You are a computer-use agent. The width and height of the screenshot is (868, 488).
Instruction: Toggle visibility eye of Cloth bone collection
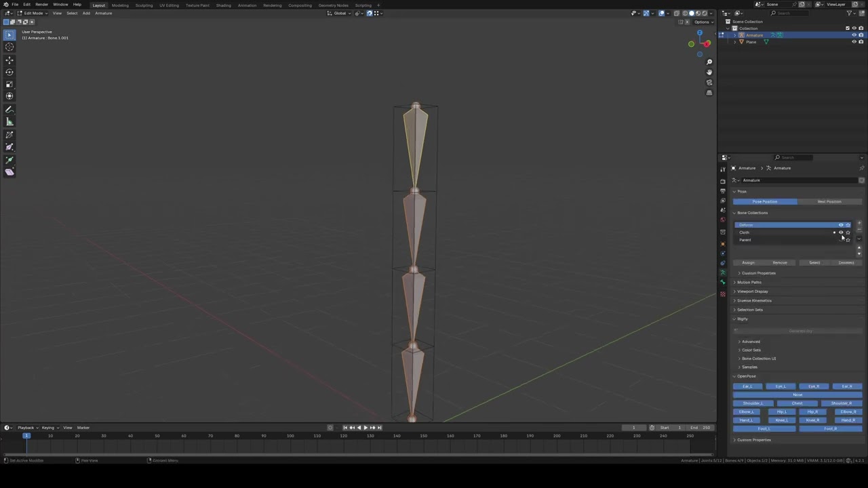click(841, 232)
